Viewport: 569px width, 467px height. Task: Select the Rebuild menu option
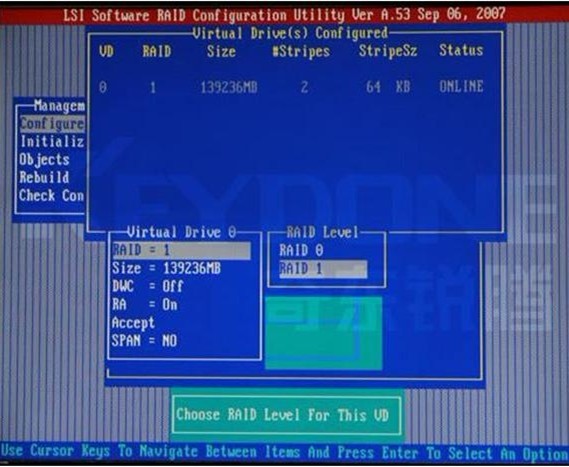coord(44,177)
